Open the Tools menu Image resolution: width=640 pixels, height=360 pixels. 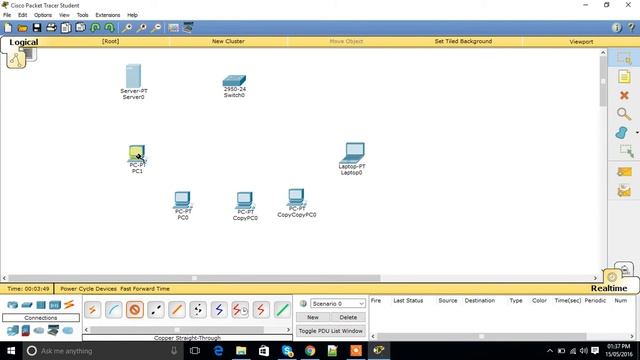(x=82, y=15)
